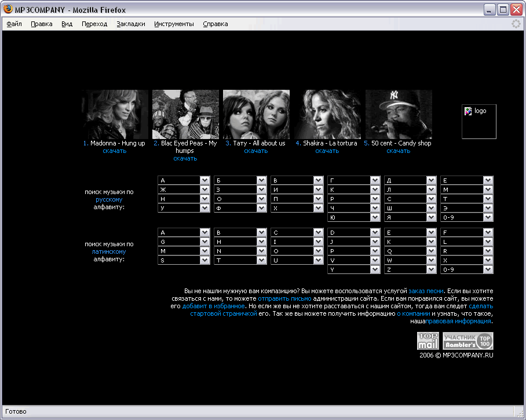Screen dimensions: 526x420
Task: Click the 5. 50 cent - Candy shop caption
Action: click(x=398, y=143)
